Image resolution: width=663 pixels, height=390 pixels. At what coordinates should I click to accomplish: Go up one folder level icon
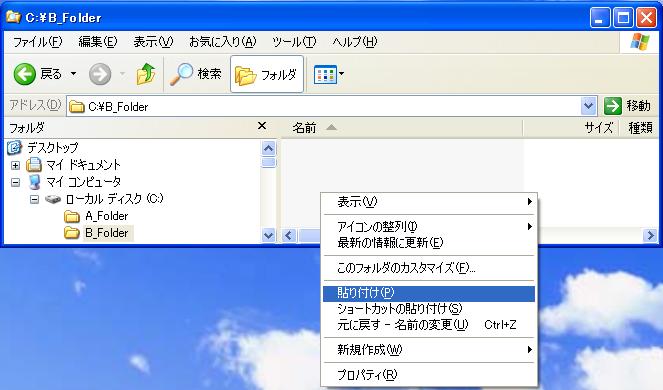(x=146, y=74)
